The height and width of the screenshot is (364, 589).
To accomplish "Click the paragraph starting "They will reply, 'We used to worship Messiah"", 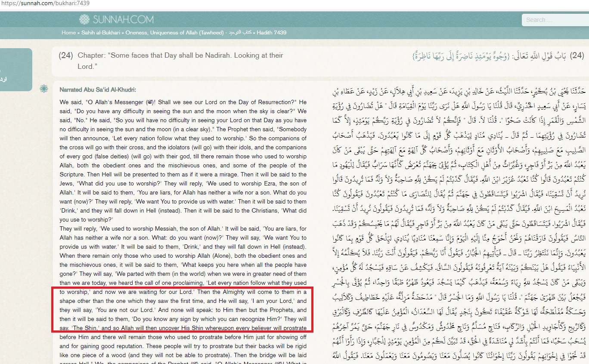I will [183, 229].
